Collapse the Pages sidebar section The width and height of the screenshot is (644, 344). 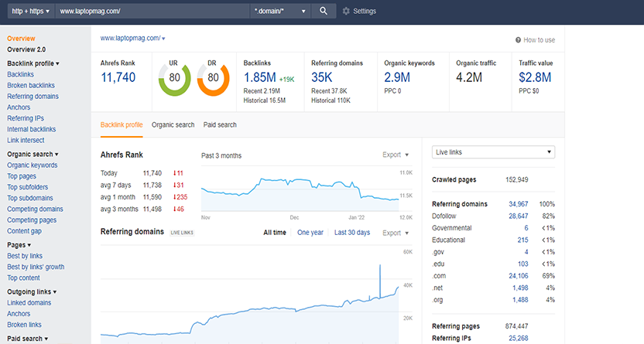(x=19, y=245)
